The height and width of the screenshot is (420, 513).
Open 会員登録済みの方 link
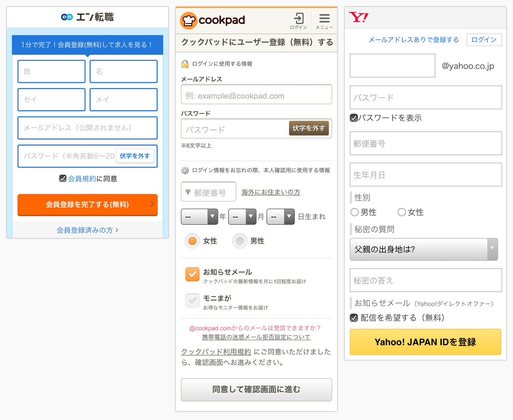(x=88, y=230)
